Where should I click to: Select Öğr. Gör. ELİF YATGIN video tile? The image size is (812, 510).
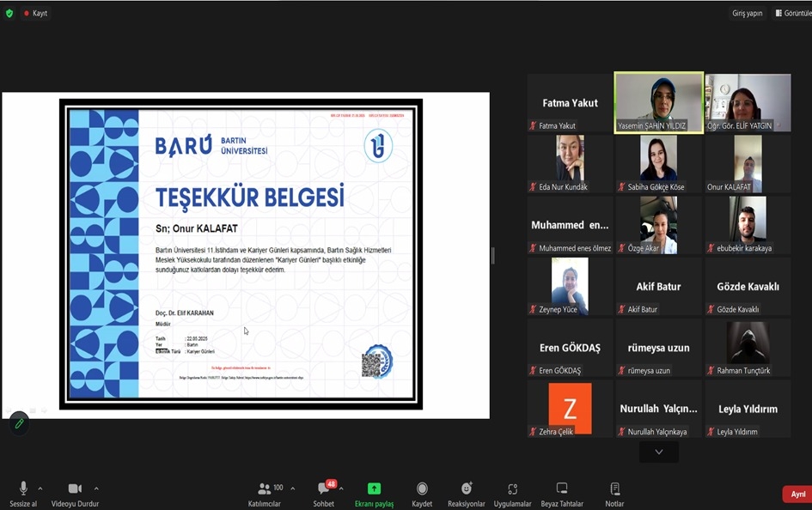(748, 102)
